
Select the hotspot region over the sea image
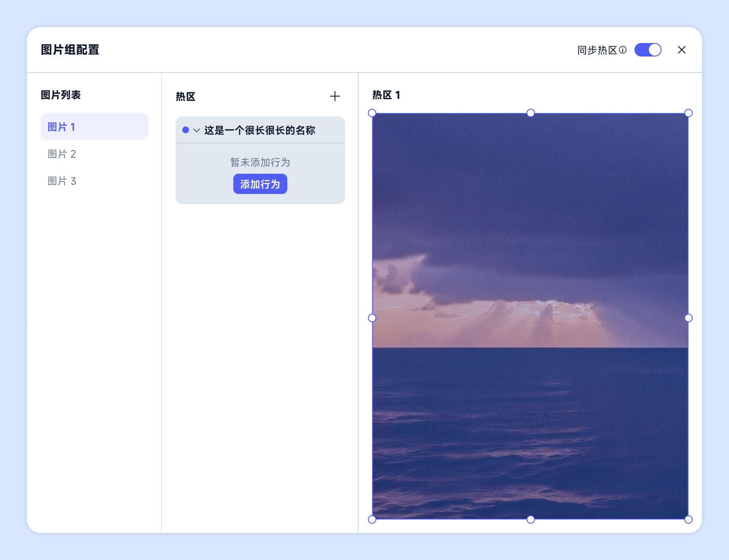(x=530, y=316)
